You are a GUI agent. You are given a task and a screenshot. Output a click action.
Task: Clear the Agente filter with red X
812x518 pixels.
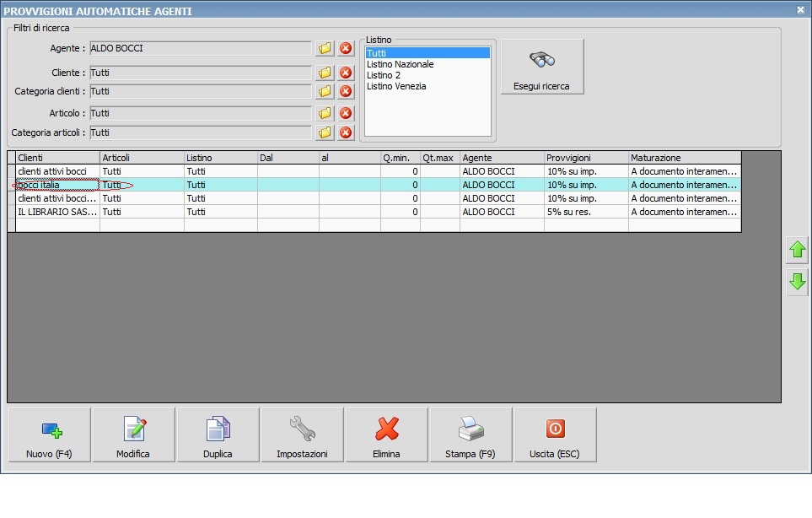pyautogui.click(x=346, y=48)
